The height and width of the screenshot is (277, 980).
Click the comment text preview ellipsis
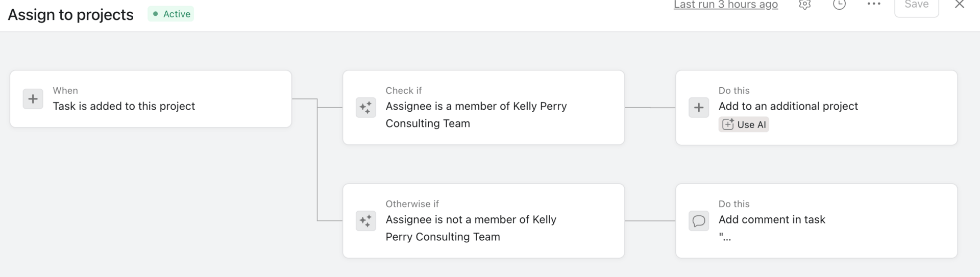(725, 237)
